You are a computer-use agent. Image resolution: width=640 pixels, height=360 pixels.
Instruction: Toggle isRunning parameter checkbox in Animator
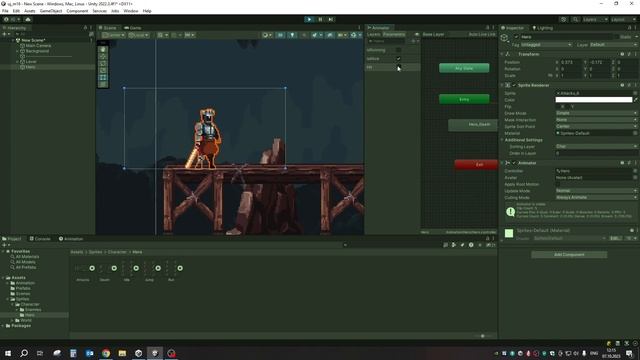398,50
